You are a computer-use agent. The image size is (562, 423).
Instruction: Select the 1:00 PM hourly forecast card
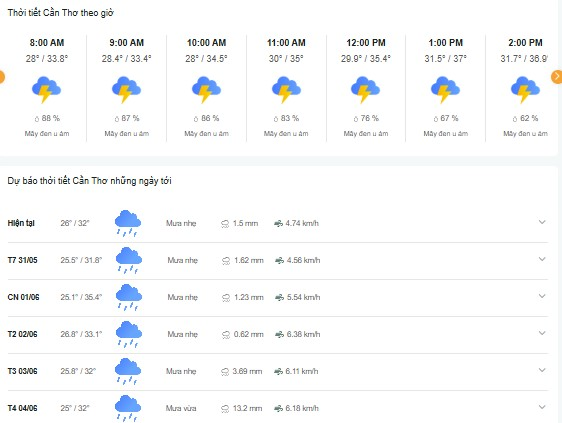point(446,88)
